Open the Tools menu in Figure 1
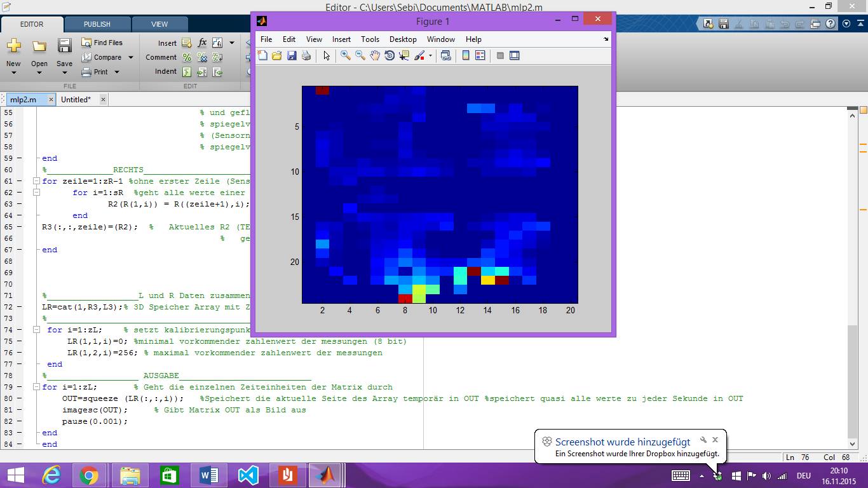 click(x=370, y=39)
